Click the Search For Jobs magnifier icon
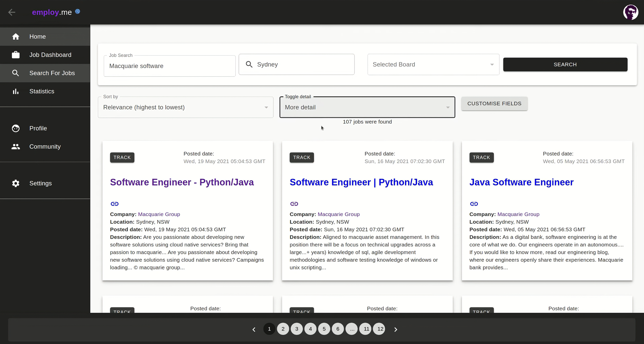644x344 pixels. click(16, 73)
